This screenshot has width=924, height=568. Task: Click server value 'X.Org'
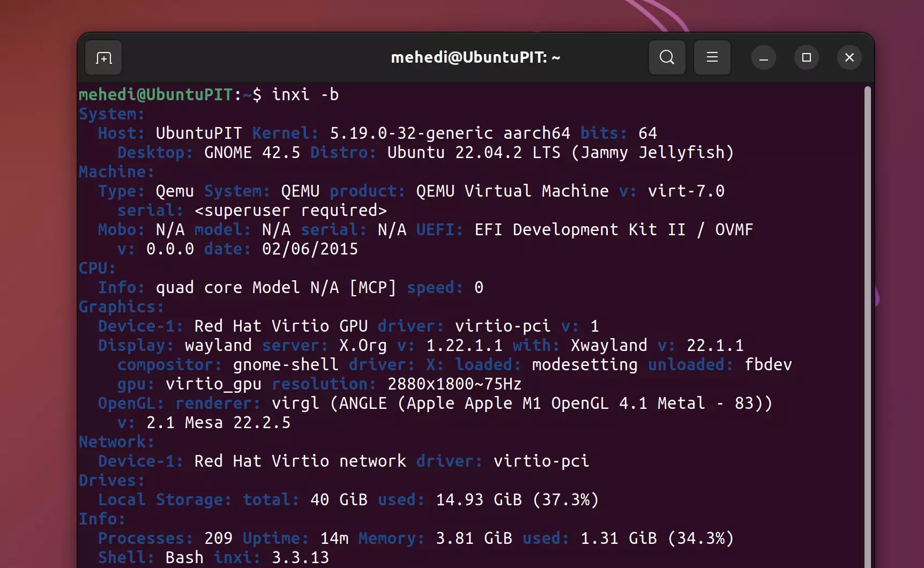tap(363, 346)
